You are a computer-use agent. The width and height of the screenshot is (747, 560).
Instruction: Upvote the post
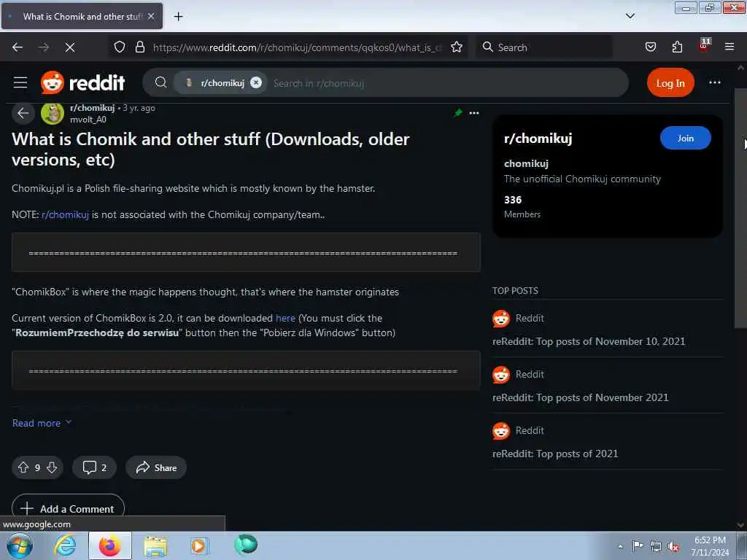click(23, 467)
